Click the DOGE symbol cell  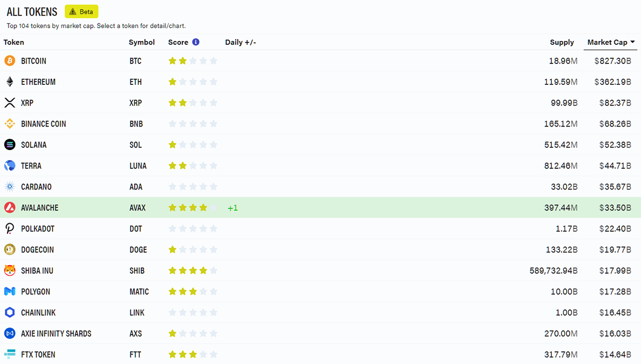[138, 250]
